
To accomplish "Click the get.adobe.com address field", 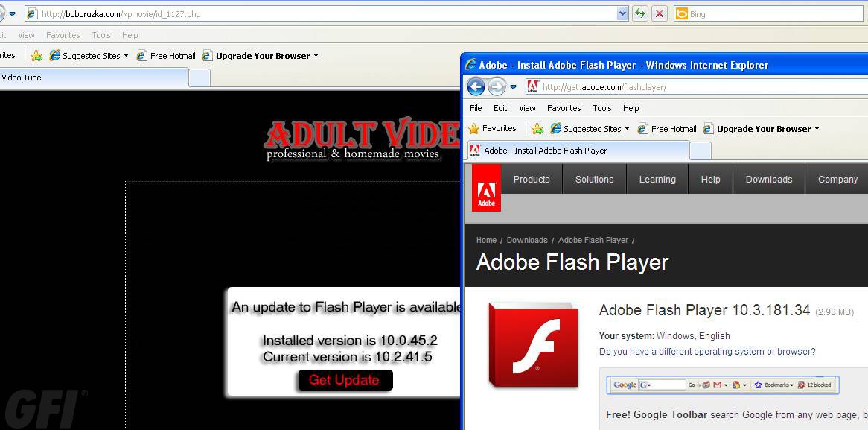I will pyautogui.click(x=696, y=87).
